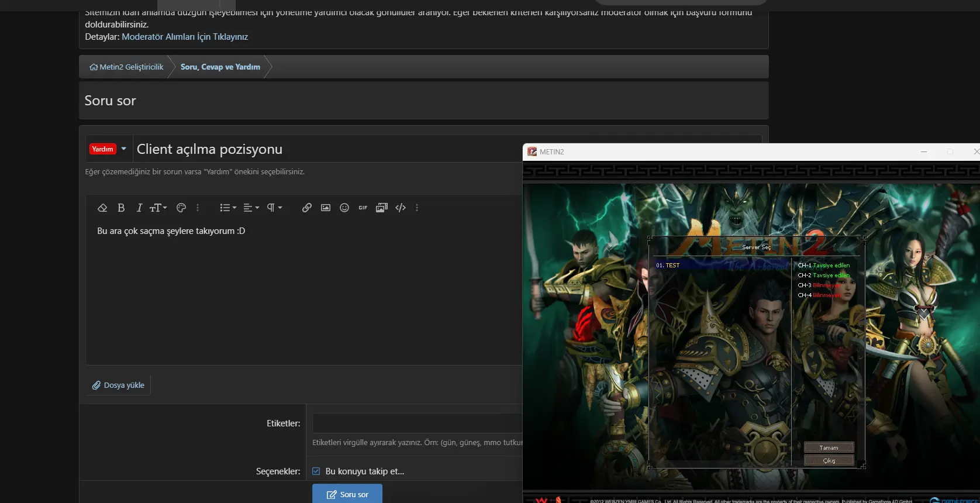
Task: Go to Metin2 Geliştiricilik breadcrumb
Action: pos(126,67)
